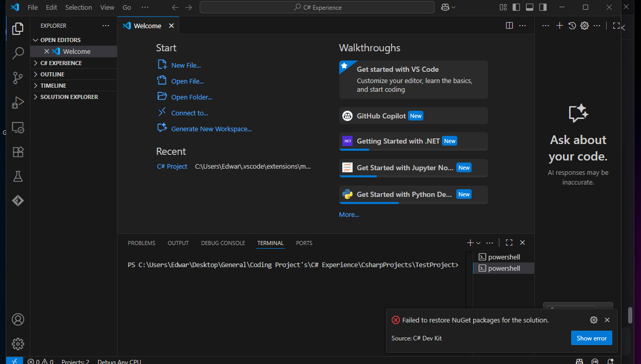Expand the C# EXPERIENCE folder section
Viewport: 641px width, 364px height.
click(x=61, y=63)
